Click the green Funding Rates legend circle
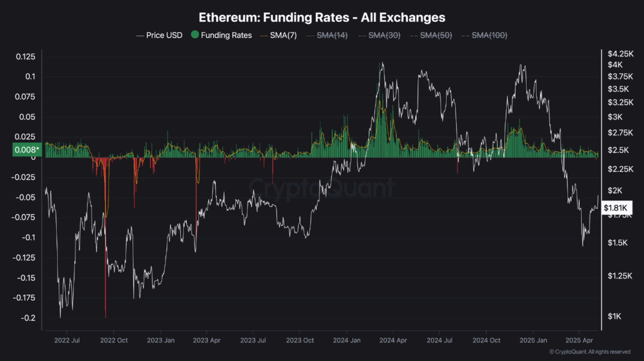The height and width of the screenshot is (361, 644). coord(195,35)
